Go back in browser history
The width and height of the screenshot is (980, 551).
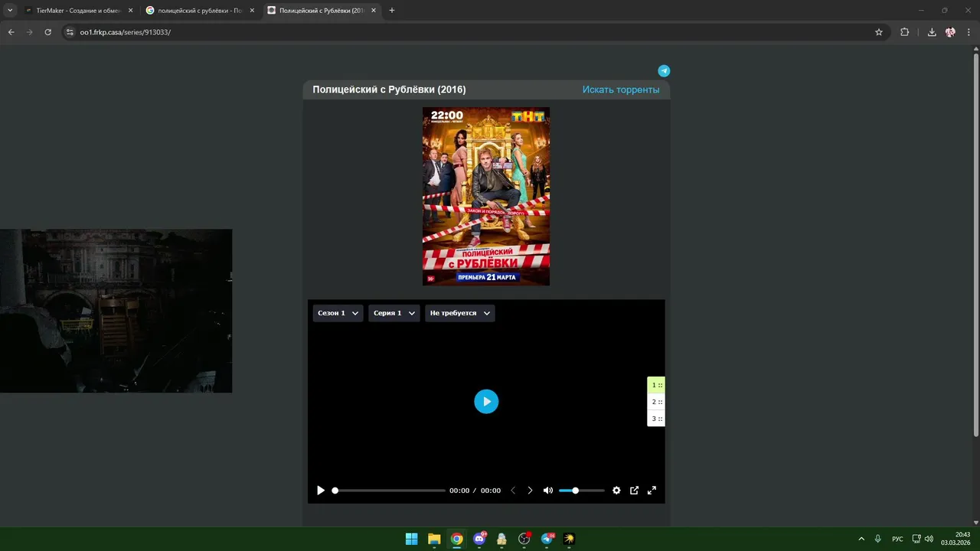11,32
